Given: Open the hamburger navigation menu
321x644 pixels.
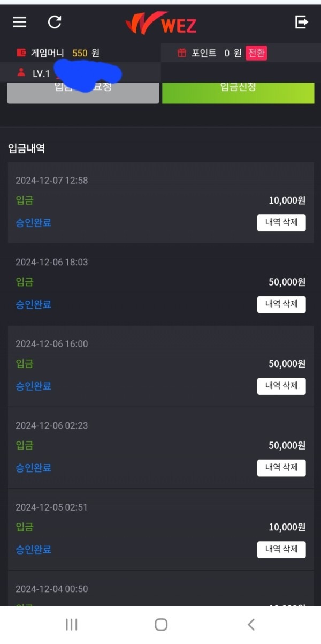Looking at the screenshot, I should (x=19, y=23).
